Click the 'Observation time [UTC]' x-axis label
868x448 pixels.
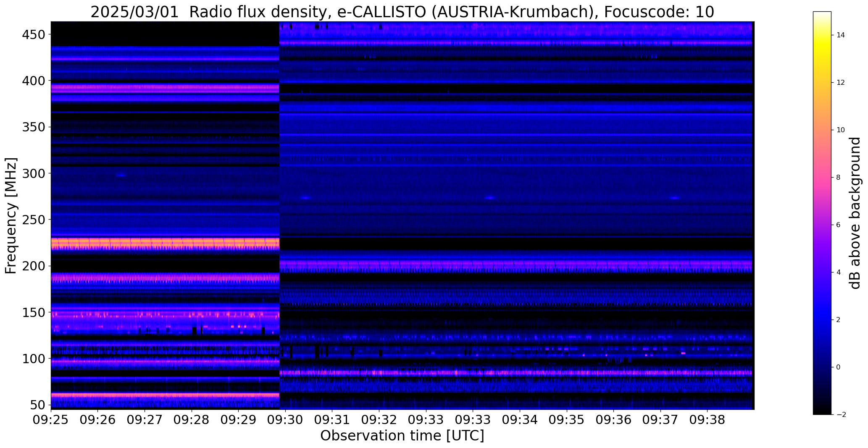tap(402, 435)
